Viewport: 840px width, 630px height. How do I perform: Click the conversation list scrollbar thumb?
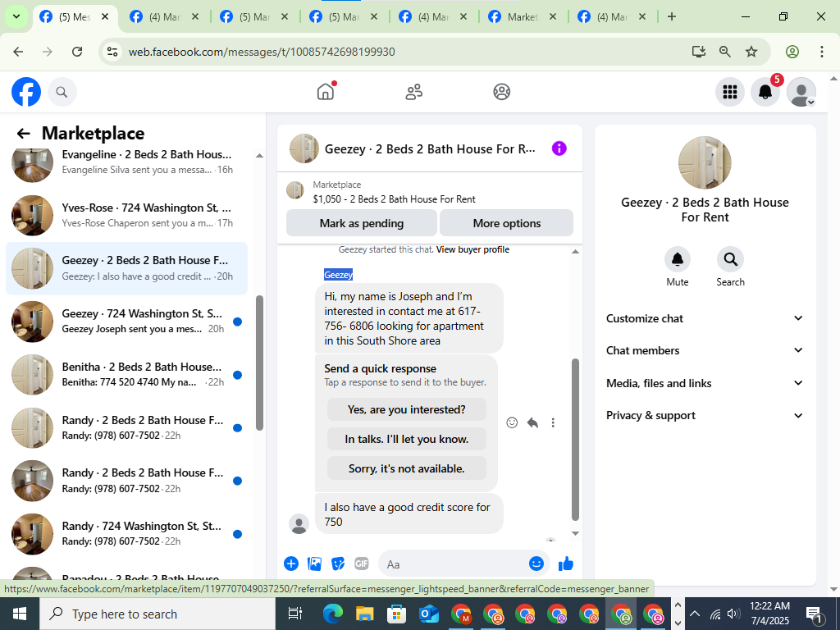(x=259, y=363)
